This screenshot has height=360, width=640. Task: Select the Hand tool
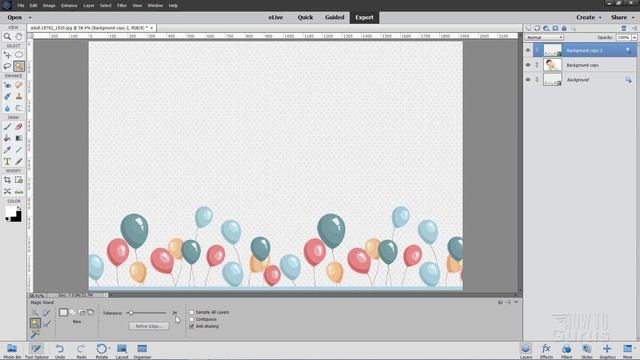19,36
